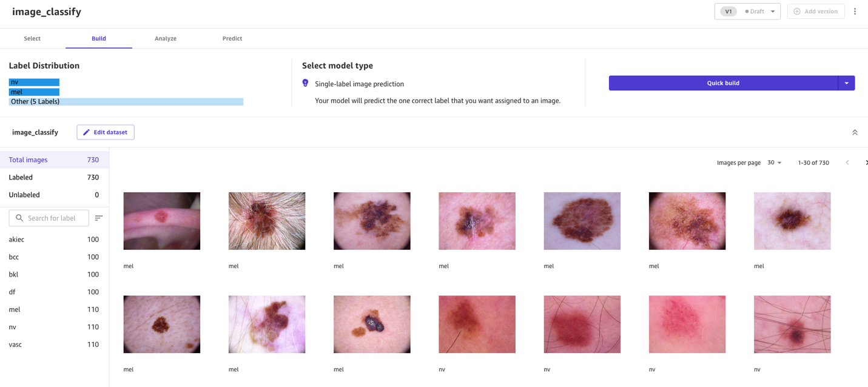Select the Total images filter
The image size is (868, 387).
click(x=54, y=160)
